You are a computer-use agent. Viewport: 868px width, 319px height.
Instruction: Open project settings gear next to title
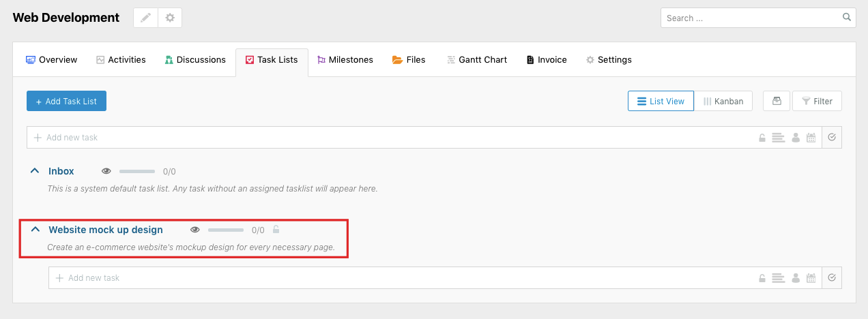(170, 18)
